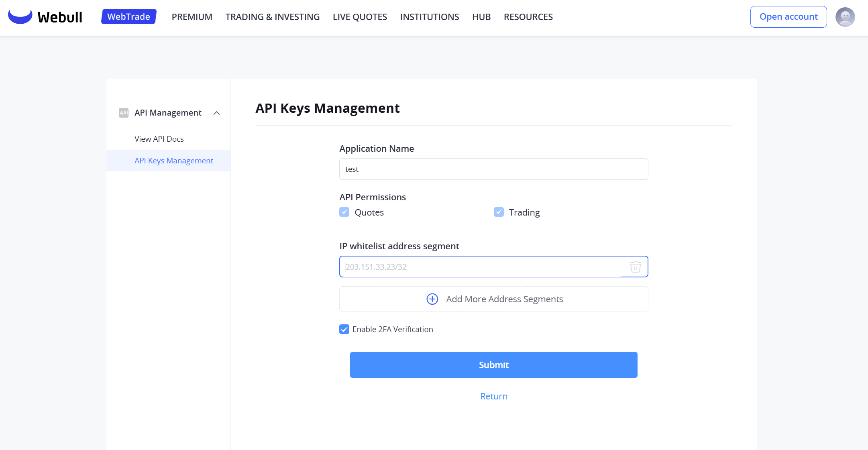The width and height of the screenshot is (868, 450).
Task: Click the Open account button
Action: pos(788,17)
